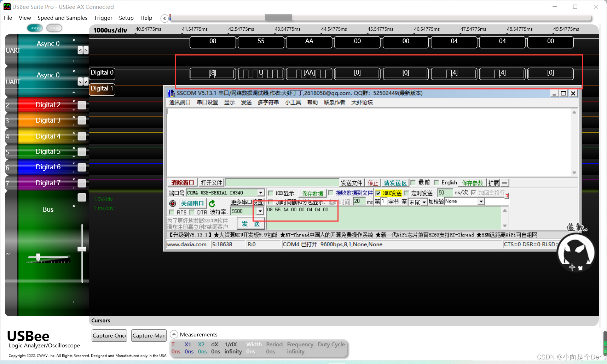This screenshot has width=607, height=364.
Task: Click the receive area scroll-down arrow in SSCOM
Action: (x=574, y=173)
